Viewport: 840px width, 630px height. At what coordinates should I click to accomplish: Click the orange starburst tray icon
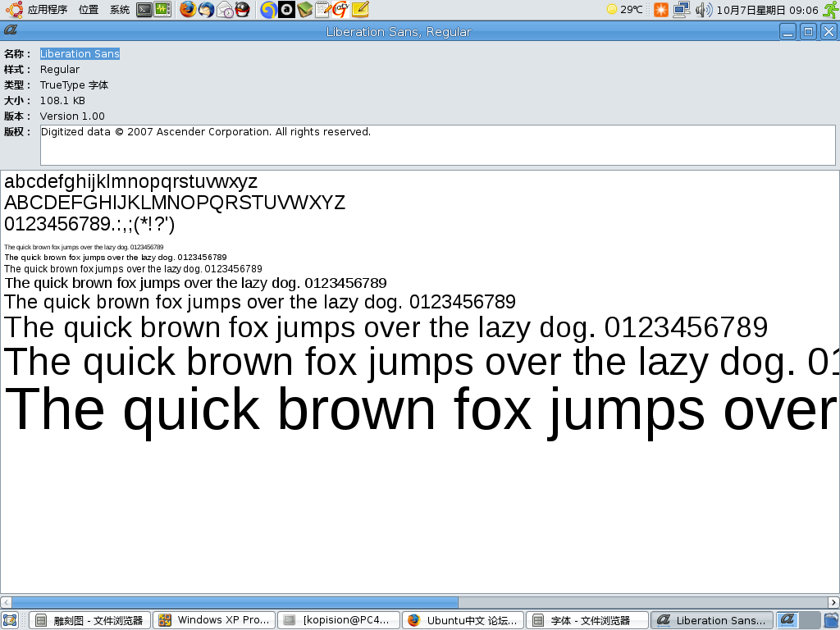point(661,10)
